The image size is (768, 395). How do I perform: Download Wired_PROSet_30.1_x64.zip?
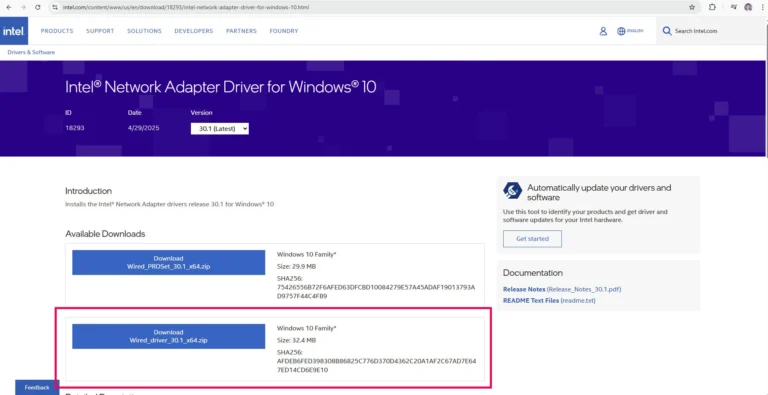(168, 262)
